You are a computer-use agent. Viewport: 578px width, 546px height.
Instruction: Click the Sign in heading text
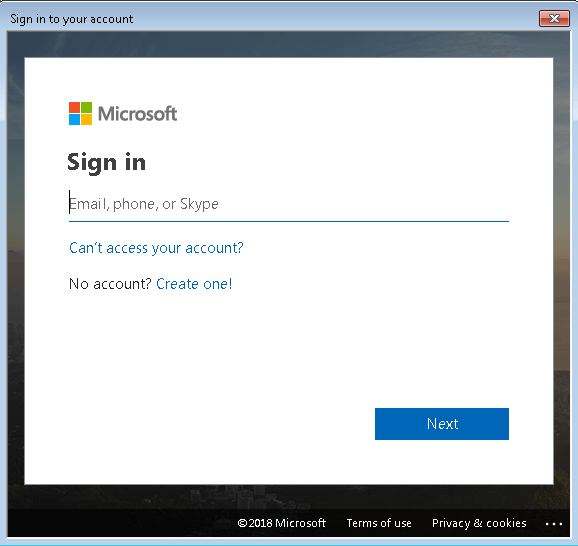(x=107, y=162)
